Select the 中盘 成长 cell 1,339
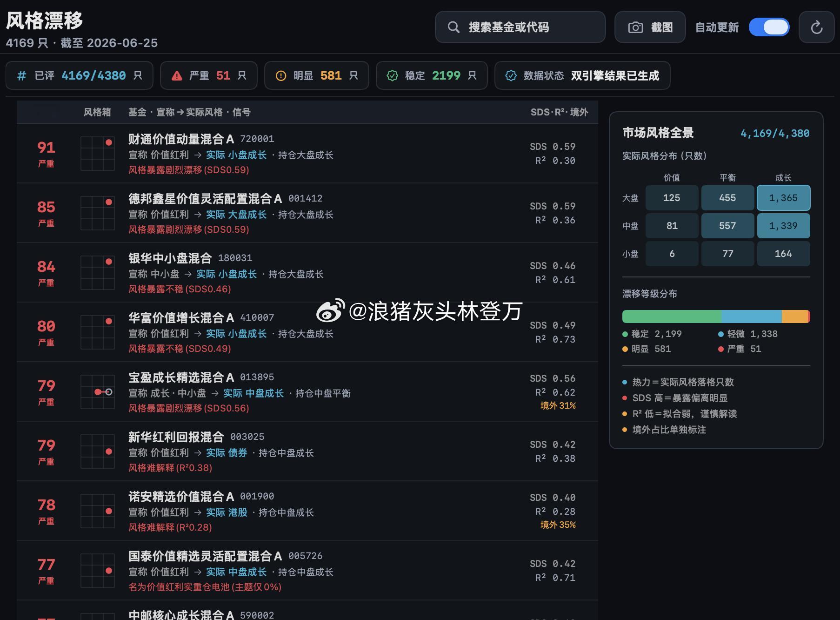The width and height of the screenshot is (840, 620). coord(783,226)
